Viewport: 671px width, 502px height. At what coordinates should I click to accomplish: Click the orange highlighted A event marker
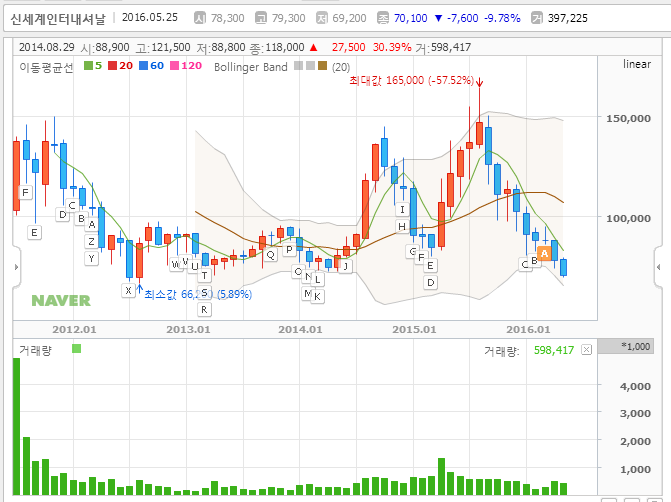[544, 253]
